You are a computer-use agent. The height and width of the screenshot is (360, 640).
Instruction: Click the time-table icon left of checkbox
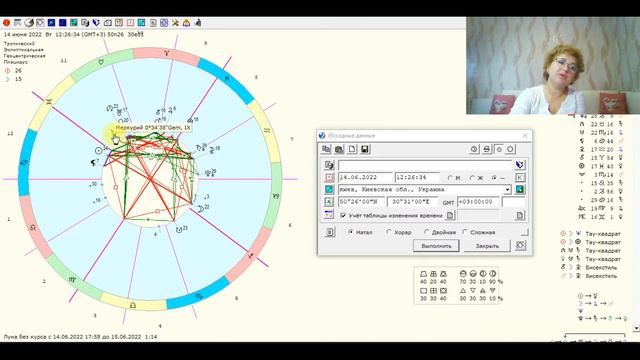pos(329,215)
